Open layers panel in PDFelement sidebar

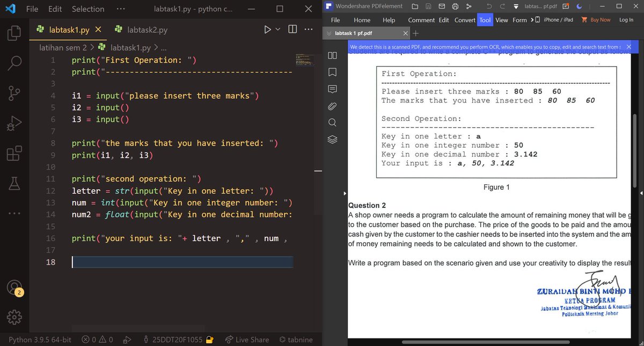[x=332, y=139]
